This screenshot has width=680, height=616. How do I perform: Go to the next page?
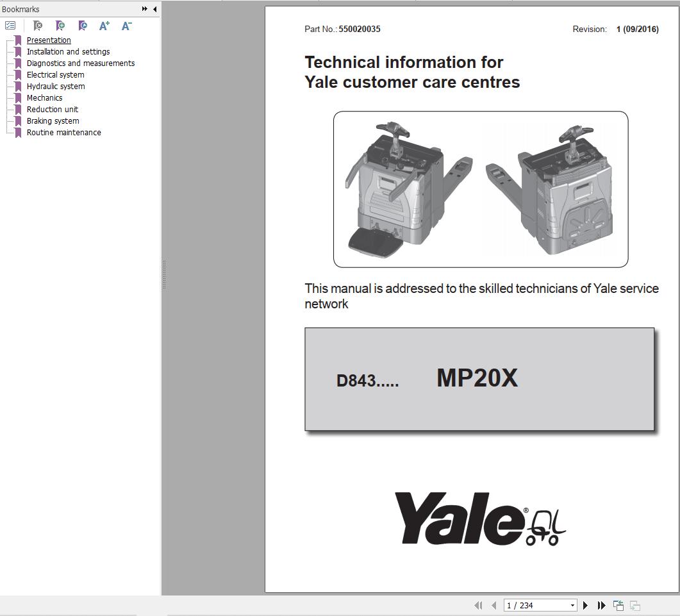(x=585, y=605)
